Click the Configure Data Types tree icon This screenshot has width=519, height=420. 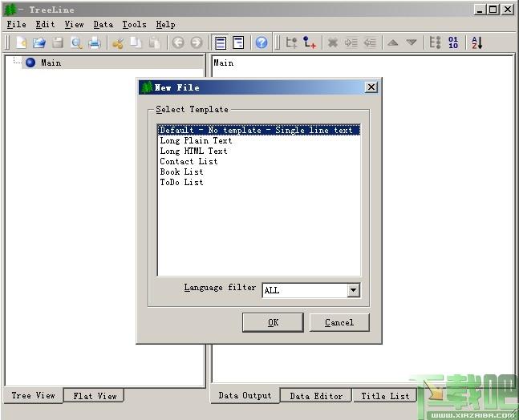point(435,42)
